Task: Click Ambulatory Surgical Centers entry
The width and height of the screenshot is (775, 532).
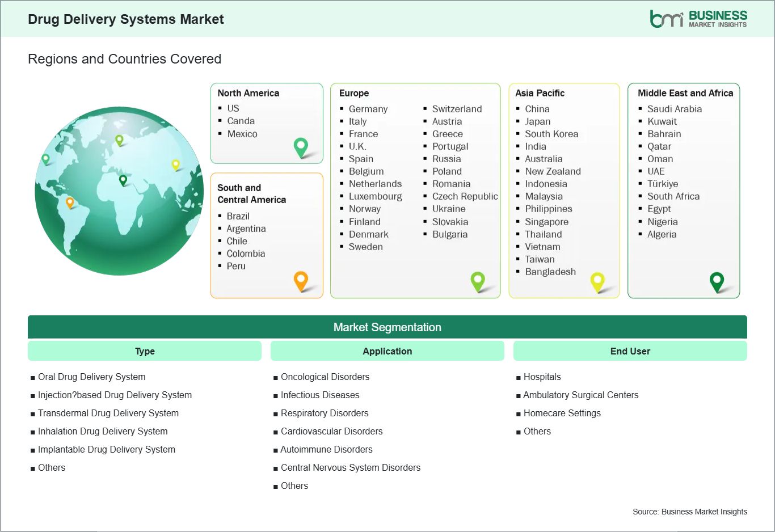Action: (x=580, y=395)
